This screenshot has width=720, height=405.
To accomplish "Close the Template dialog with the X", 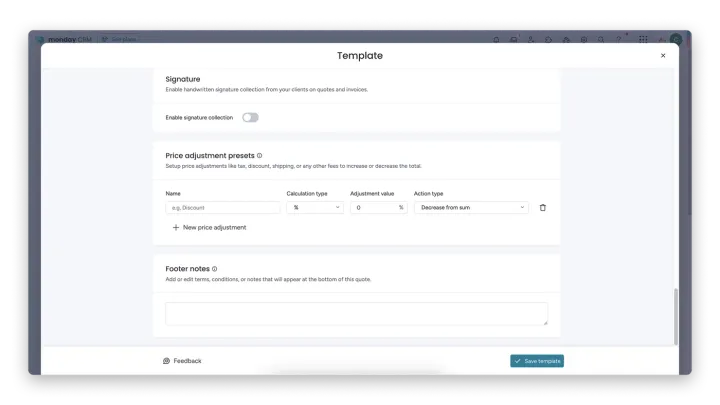I will [x=663, y=56].
